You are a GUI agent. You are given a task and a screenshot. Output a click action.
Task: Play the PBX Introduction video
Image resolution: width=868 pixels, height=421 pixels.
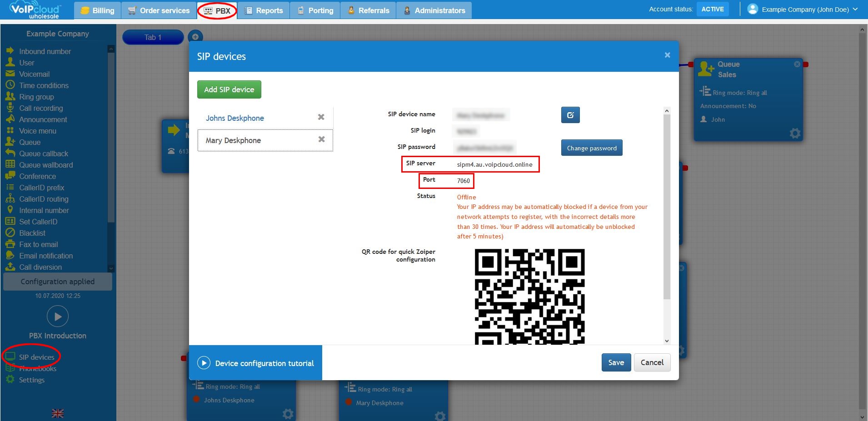tap(58, 317)
